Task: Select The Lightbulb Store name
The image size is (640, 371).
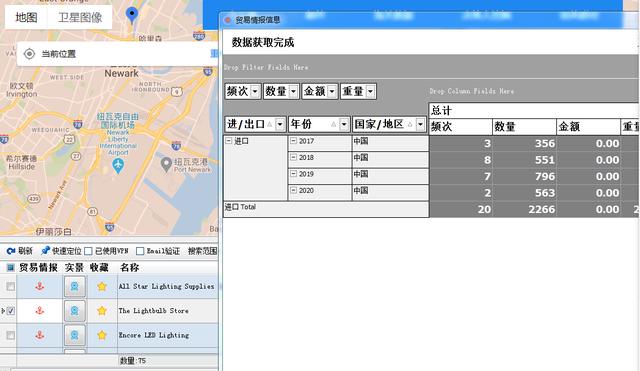Action: point(153,311)
